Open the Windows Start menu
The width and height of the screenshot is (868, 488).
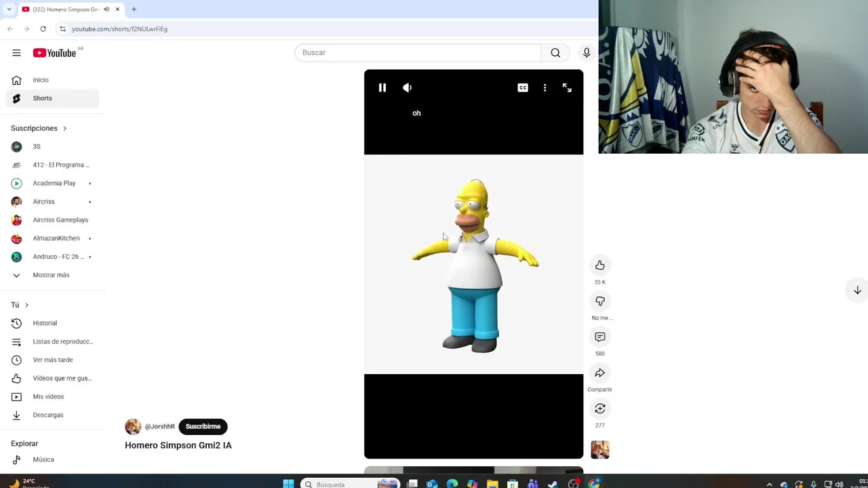tap(288, 483)
